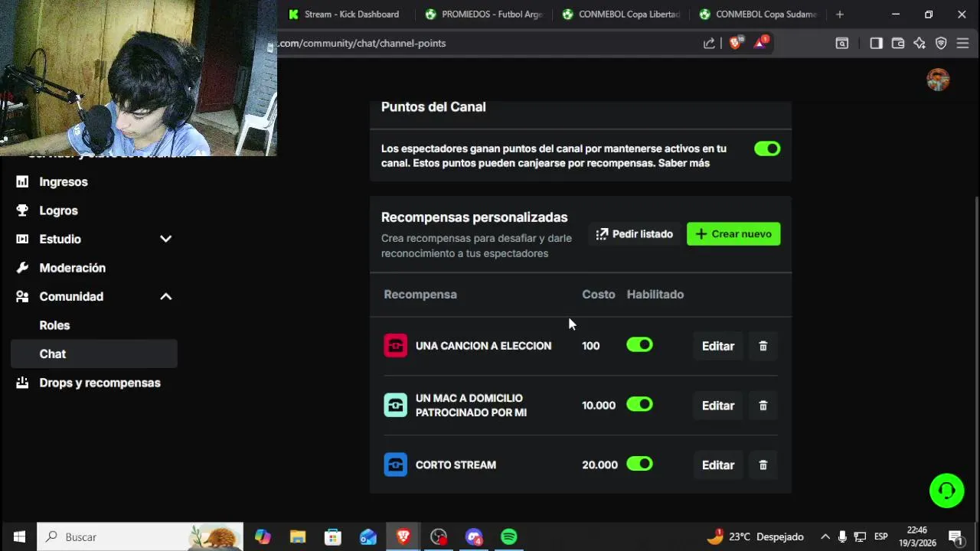Click the Windows search box

[x=140, y=537]
